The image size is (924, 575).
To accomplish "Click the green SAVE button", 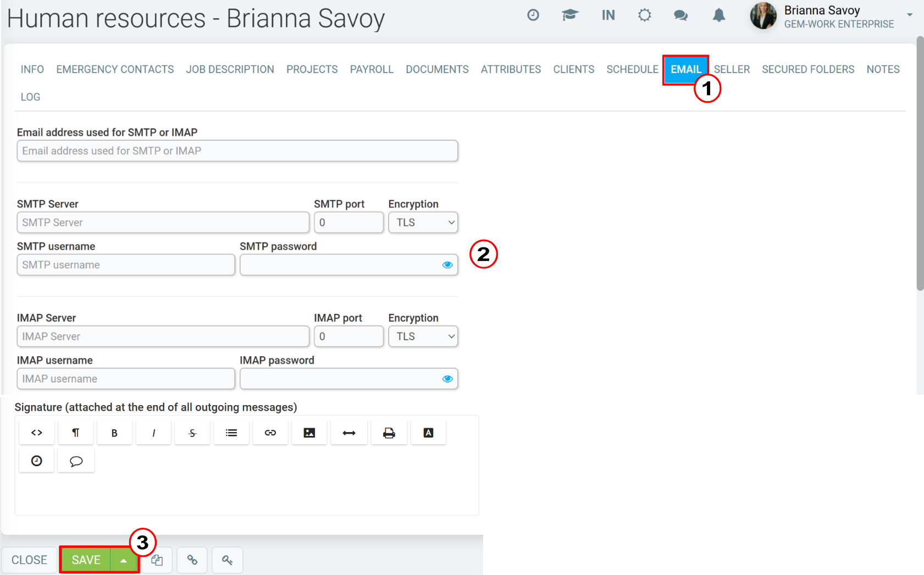I will click(x=86, y=560).
